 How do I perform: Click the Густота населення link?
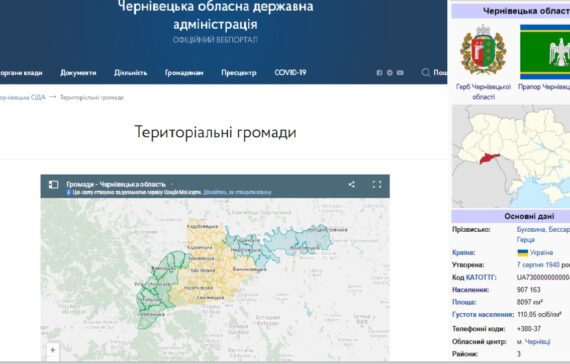pyautogui.click(x=483, y=315)
